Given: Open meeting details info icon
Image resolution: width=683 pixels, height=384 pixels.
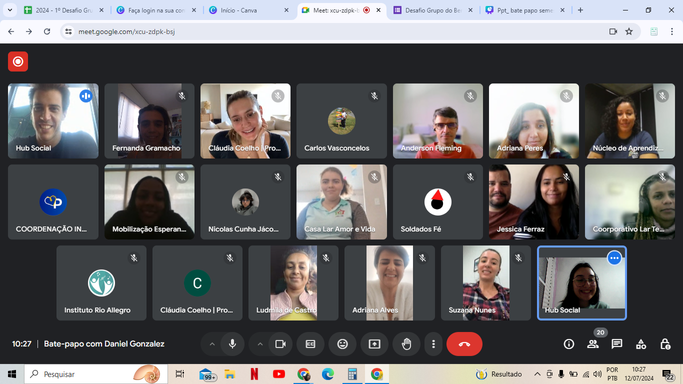Looking at the screenshot, I should click(x=568, y=344).
